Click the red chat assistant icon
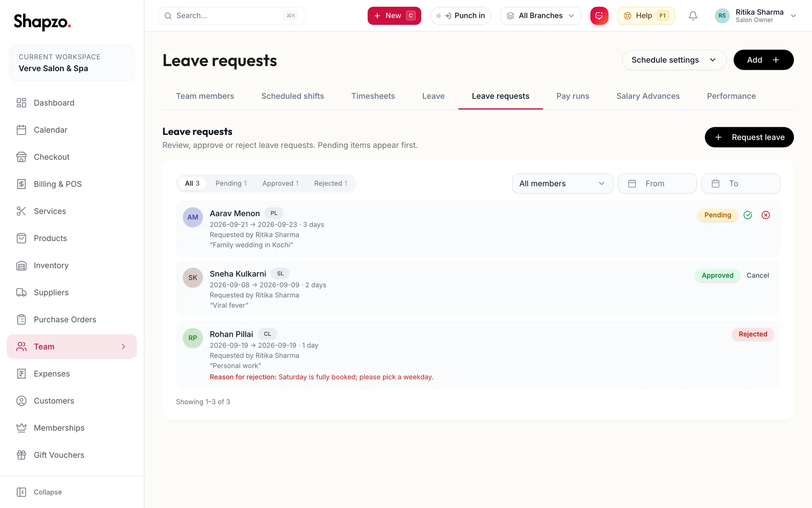This screenshot has width=812, height=508. [599, 16]
